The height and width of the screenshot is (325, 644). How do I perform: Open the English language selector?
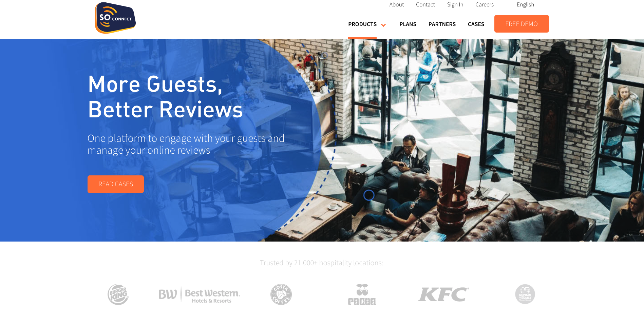click(525, 4)
